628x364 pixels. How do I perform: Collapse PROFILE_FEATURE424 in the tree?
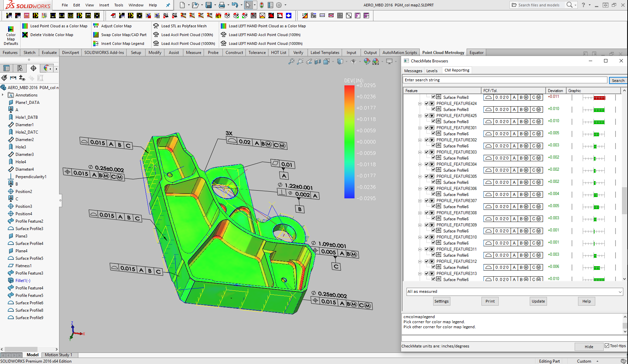tap(420, 104)
